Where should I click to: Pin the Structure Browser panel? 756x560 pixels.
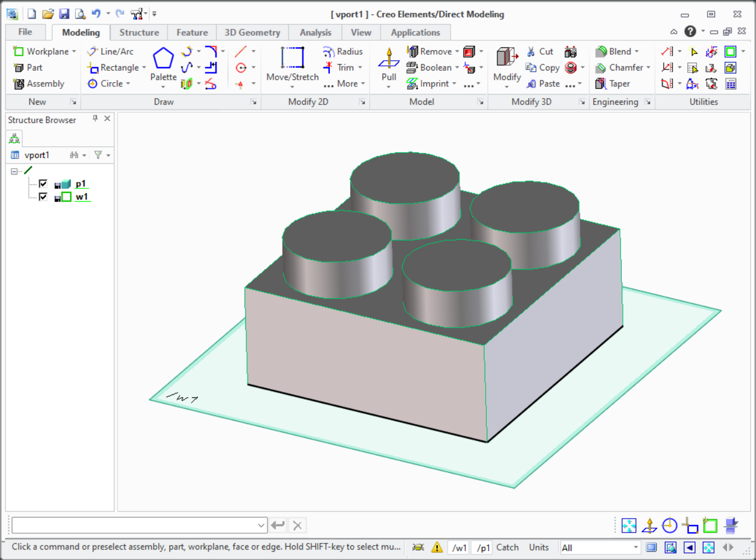pos(95,118)
